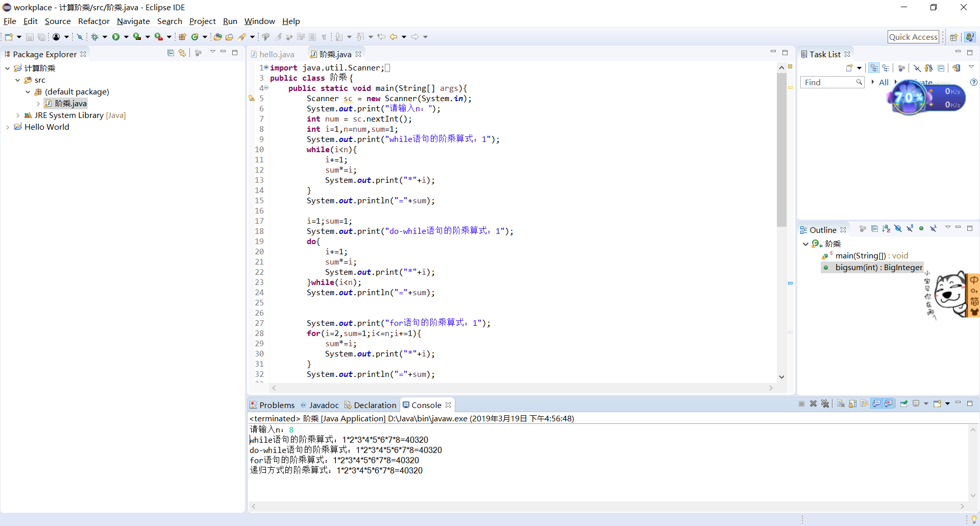Open Task List view menu triangle
The width and height of the screenshot is (980, 526).
tap(971, 67)
